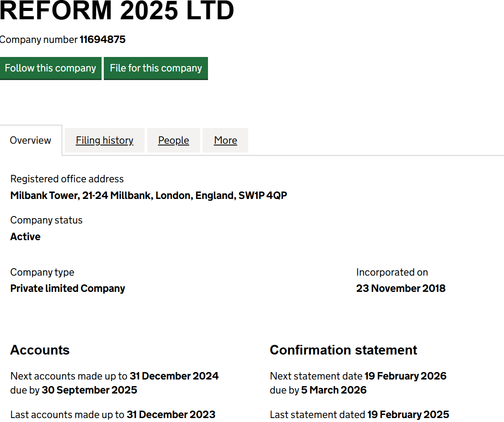
Task: Click the incorporation date 23 November 2018
Action: [x=401, y=288]
